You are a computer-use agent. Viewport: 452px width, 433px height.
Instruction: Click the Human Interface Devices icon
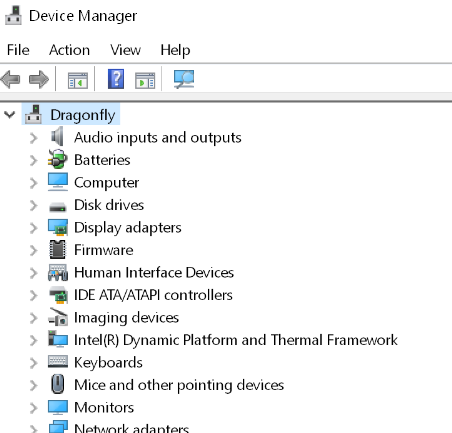pyautogui.click(x=58, y=272)
